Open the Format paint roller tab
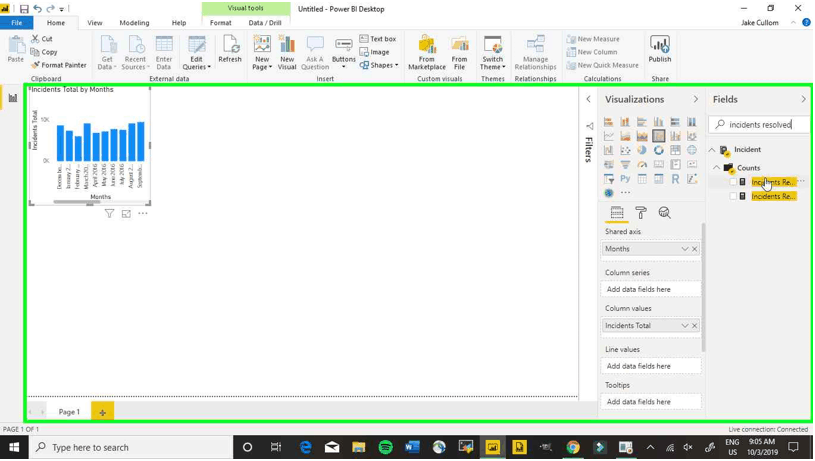This screenshot has height=461, width=815. [640, 213]
